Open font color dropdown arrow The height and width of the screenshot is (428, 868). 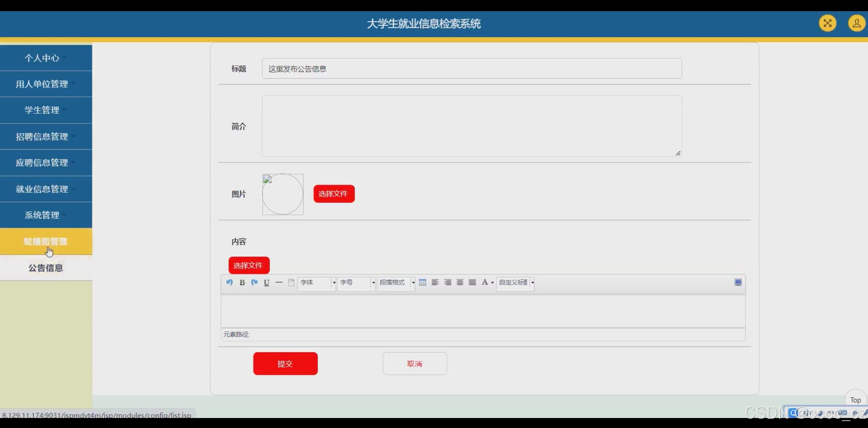493,283
